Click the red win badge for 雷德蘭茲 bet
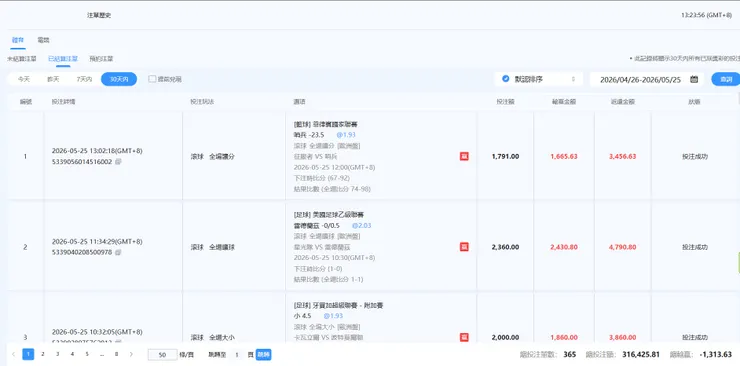The height and width of the screenshot is (366, 740). pyautogui.click(x=464, y=247)
